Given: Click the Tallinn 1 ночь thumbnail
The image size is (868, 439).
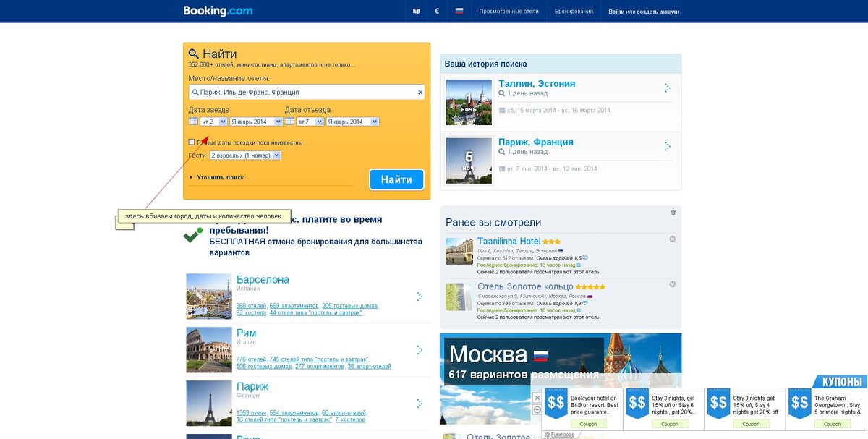Looking at the screenshot, I should coord(469,101).
